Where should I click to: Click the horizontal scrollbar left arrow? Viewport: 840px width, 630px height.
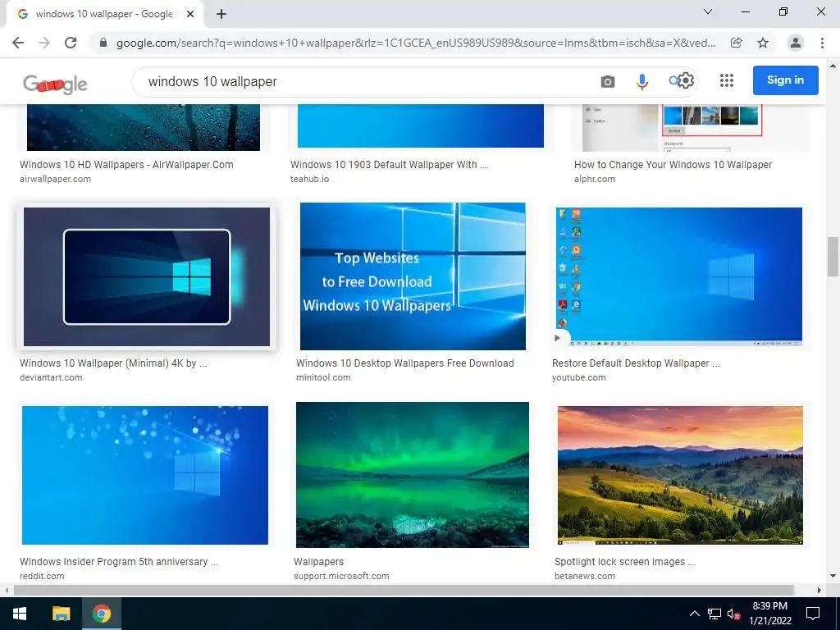click(x=7, y=590)
